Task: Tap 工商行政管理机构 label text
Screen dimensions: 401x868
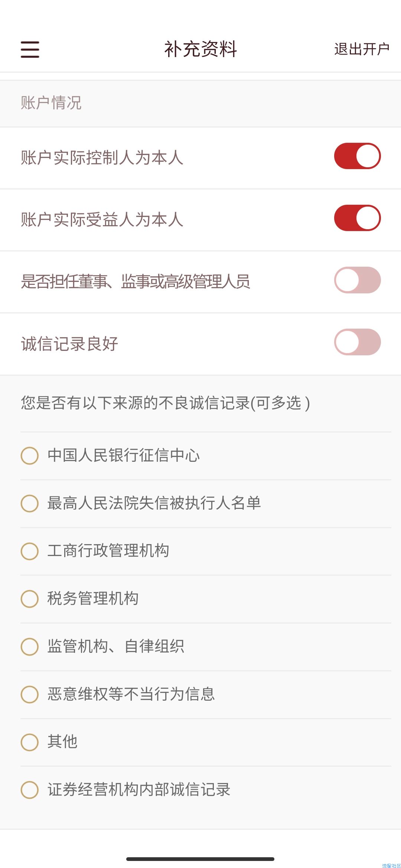Action: click(108, 550)
